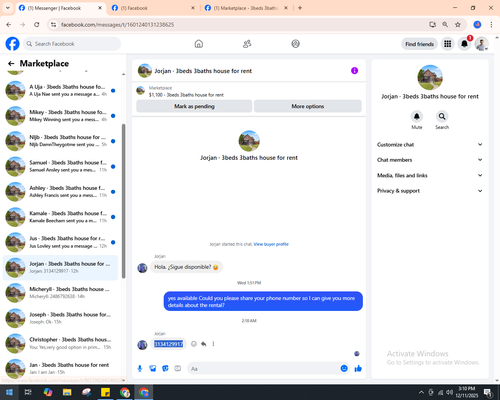Click the back arrow beside Marketplace
Viewport: 500px width, 400px height.
pos(11,63)
